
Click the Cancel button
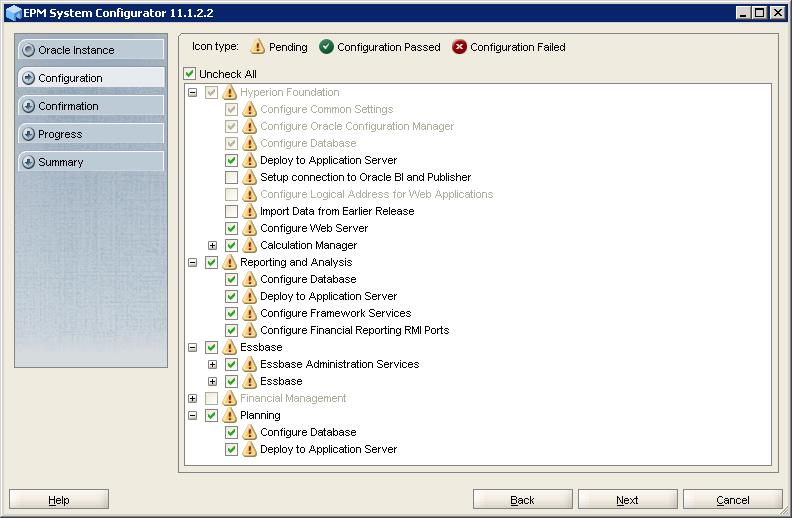[x=733, y=499]
